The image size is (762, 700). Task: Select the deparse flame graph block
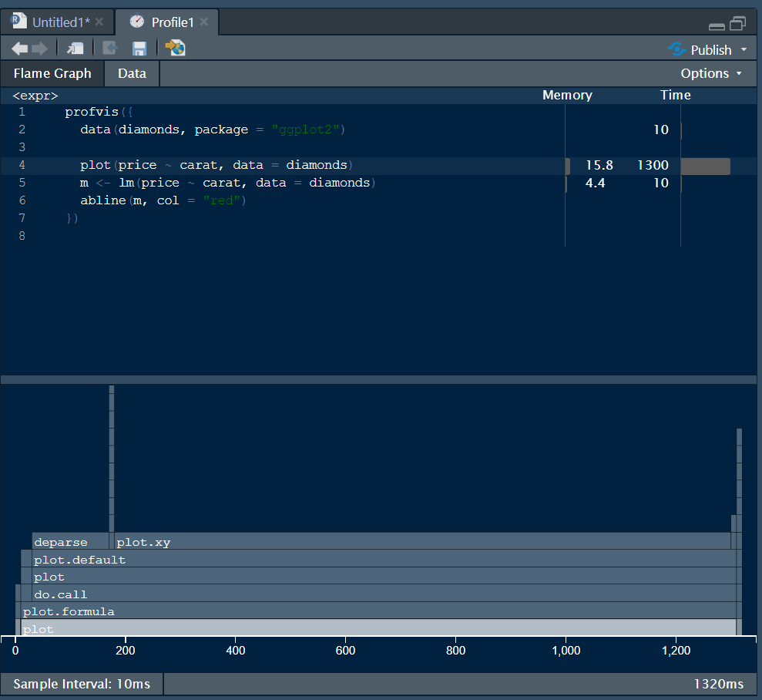click(x=70, y=541)
